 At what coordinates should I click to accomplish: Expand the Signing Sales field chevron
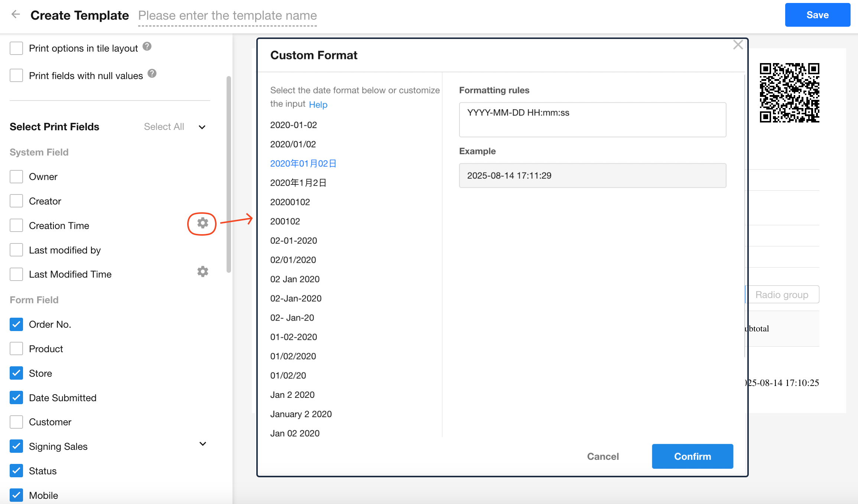pos(203,444)
